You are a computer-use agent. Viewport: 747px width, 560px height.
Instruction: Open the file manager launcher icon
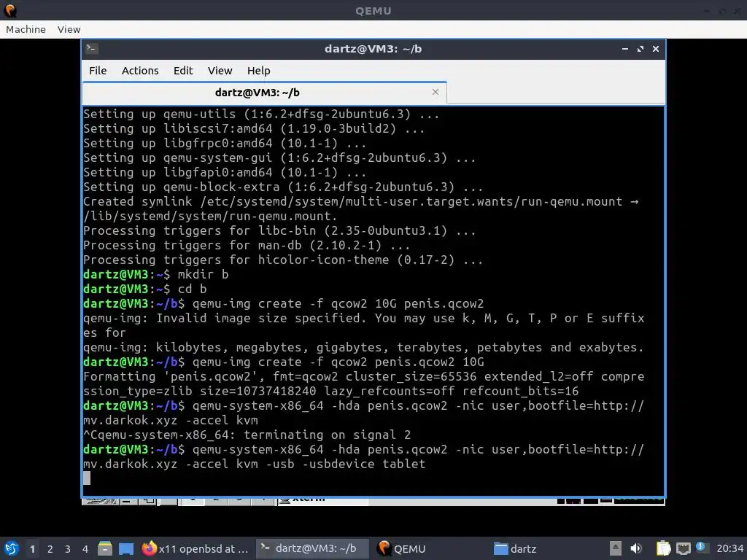coord(105,548)
